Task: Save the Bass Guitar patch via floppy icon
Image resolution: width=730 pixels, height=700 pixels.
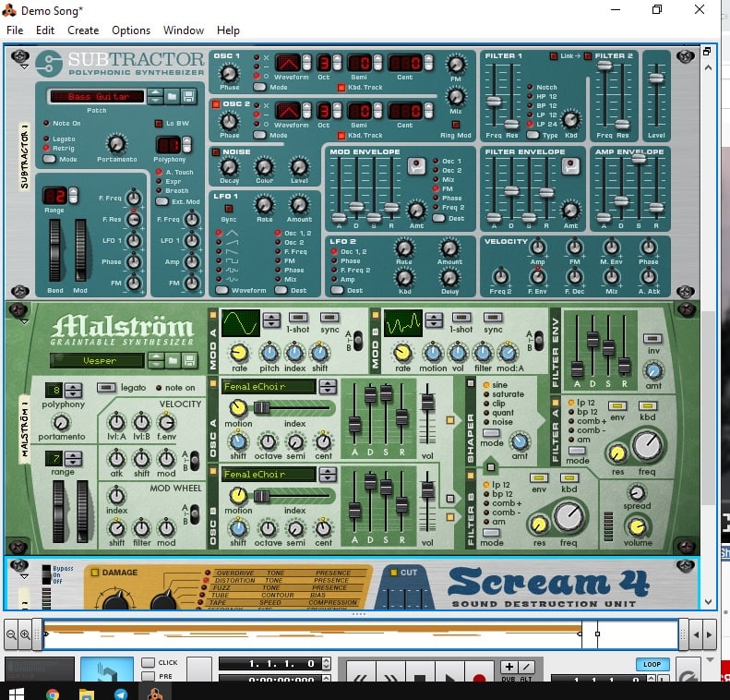Action: (x=188, y=96)
